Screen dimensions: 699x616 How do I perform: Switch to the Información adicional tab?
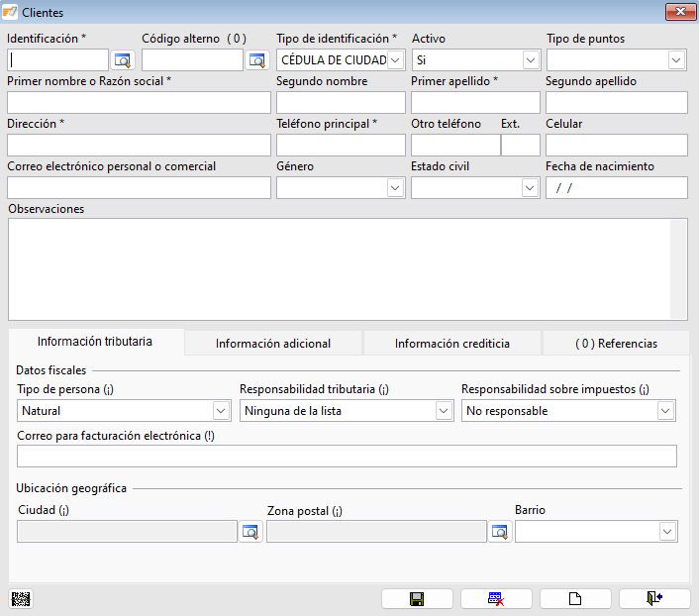tap(273, 344)
